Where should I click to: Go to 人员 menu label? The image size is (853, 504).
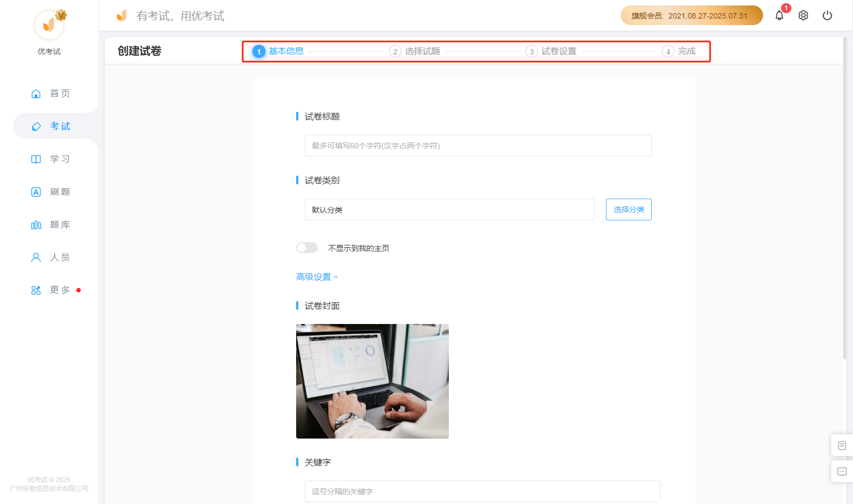tap(60, 257)
